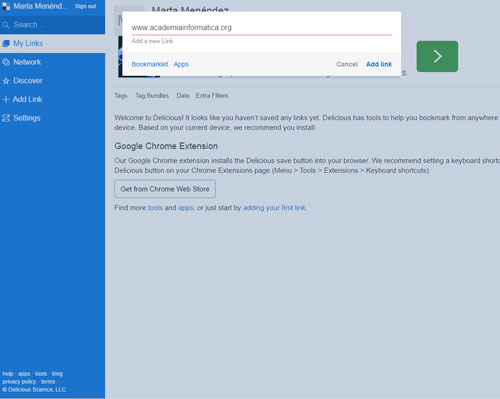Select the Date filter
The image size is (500, 399).
183,96
